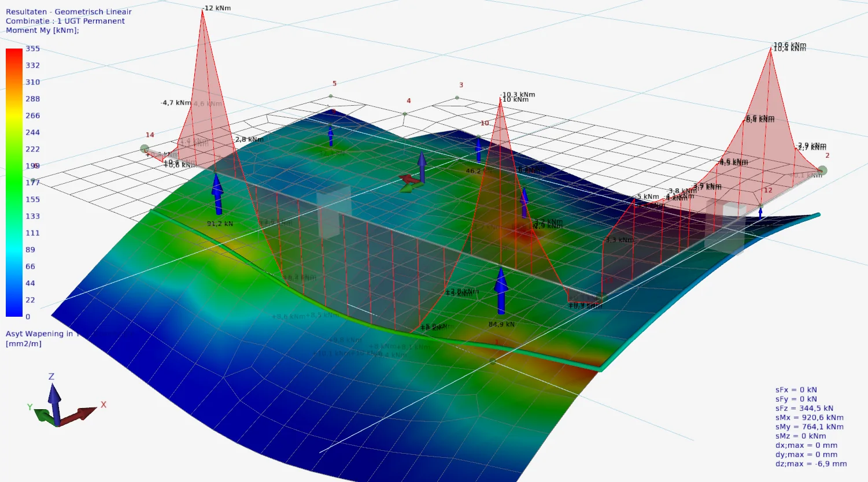
Task: Click node number 12 label
Action: point(768,190)
